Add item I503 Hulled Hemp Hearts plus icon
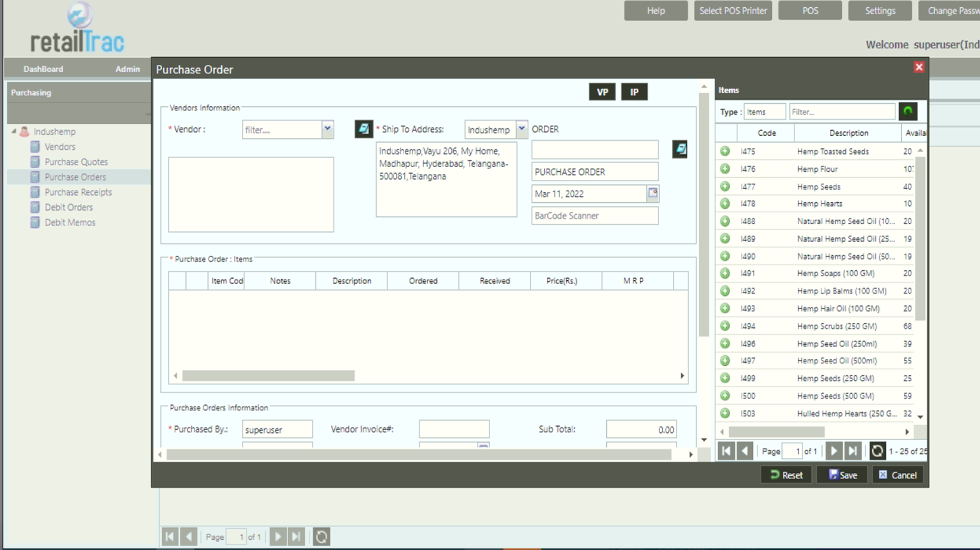Screen dimensions: 980x550 pos(725,413)
